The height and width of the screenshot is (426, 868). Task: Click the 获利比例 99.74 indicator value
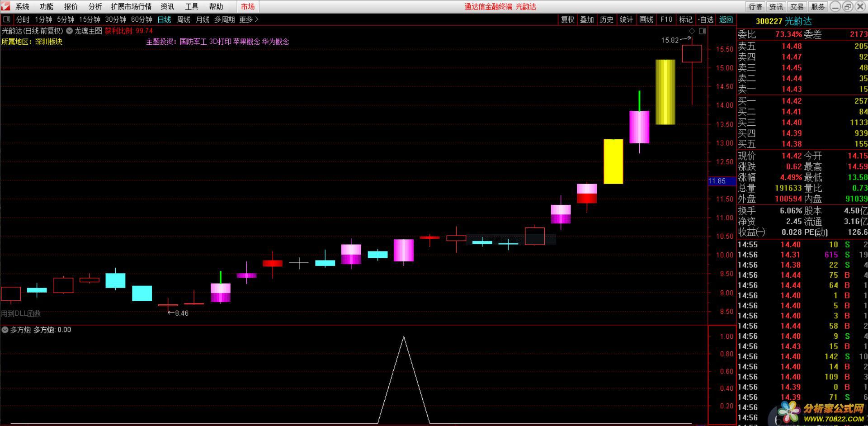point(129,31)
